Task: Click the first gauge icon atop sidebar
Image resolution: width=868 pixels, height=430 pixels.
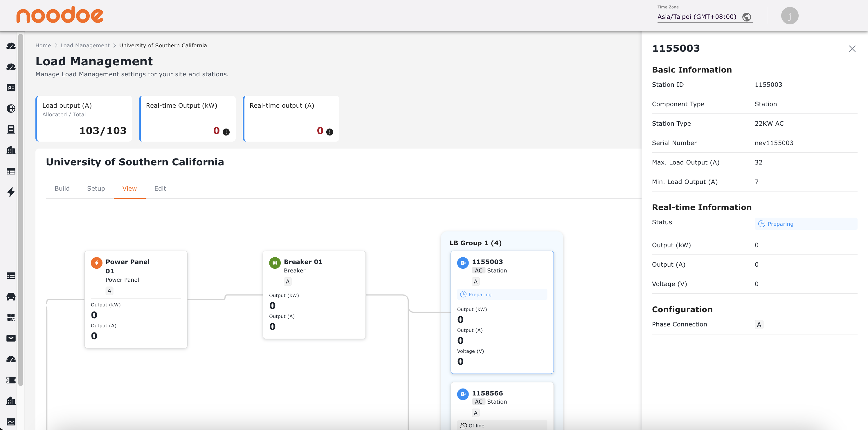Action: point(11,46)
